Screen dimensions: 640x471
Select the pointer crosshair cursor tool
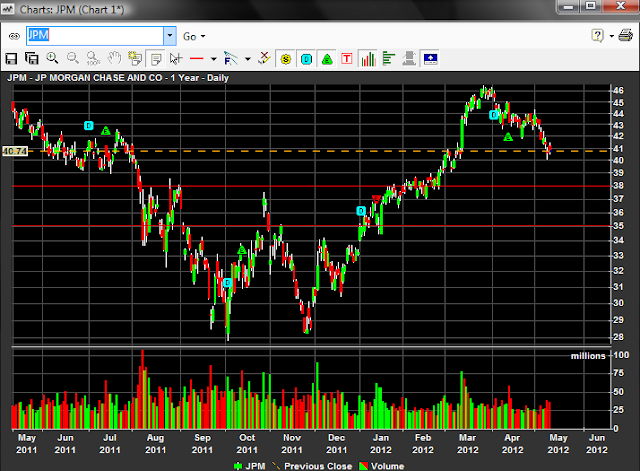pos(176,59)
